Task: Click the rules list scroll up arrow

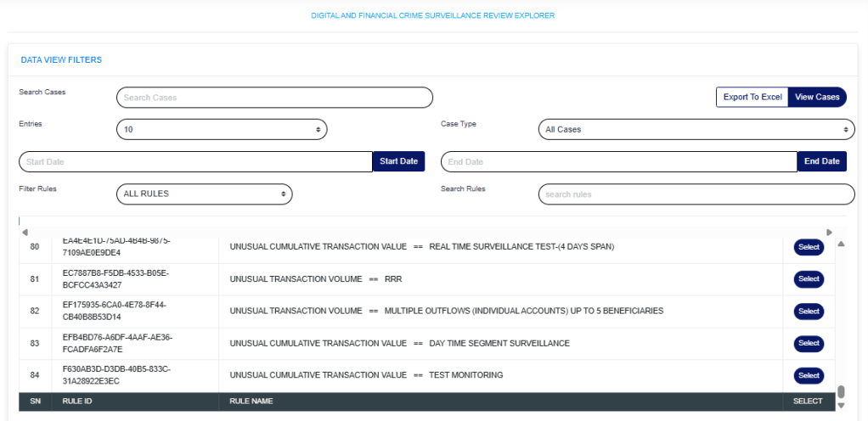Action: 841,244
